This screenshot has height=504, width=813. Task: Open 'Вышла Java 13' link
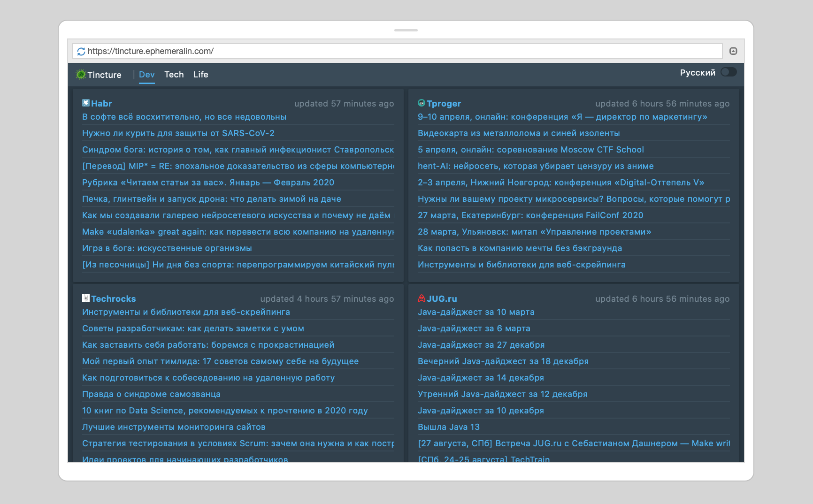(449, 427)
